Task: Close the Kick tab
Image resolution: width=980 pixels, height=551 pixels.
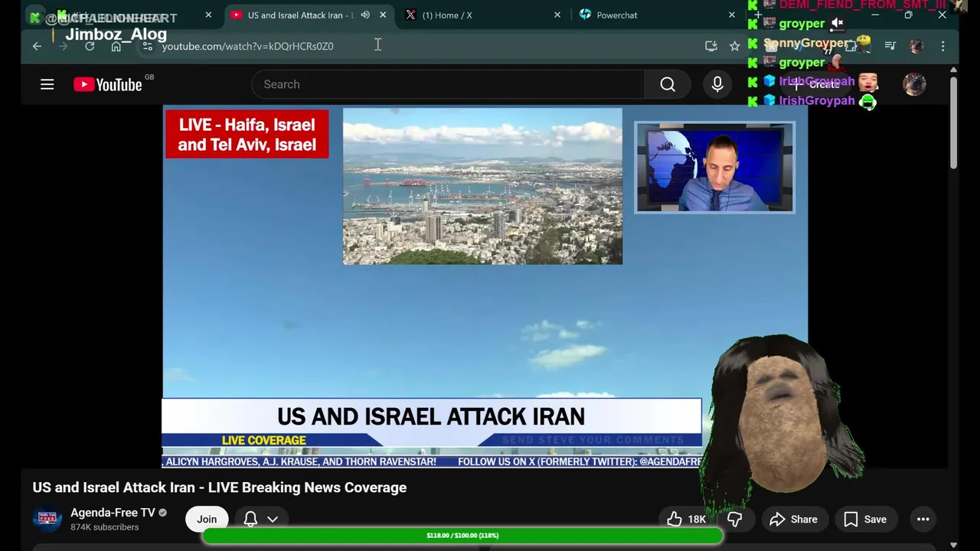Action: pos(208,15)
